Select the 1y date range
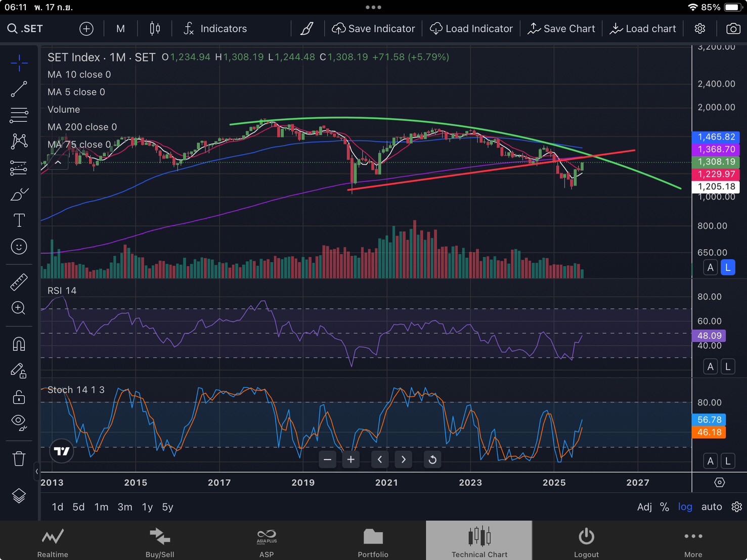This screenshot has width=747, height=560. [147, 507]
